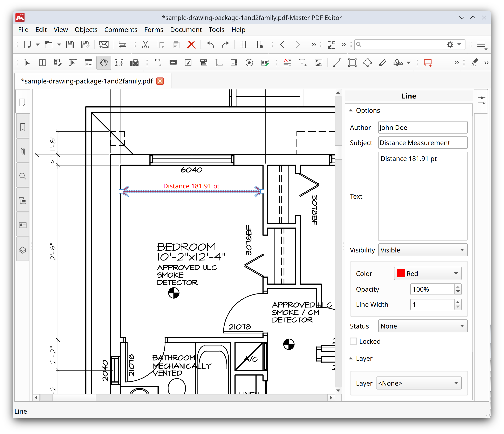Screen dimensions: 504x434
Task: Open the Search sidebar panel
Action: click(x=23, y=176)
